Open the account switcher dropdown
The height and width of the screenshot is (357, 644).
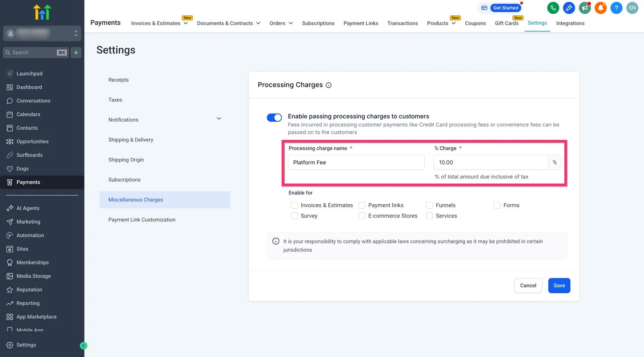pyautogui.click(x=42, y=33)
